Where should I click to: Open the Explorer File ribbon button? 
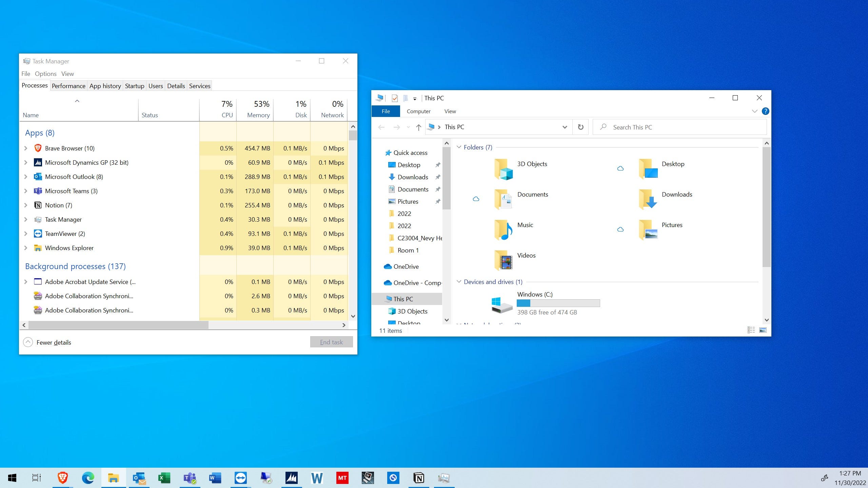(x=386, y=111)
